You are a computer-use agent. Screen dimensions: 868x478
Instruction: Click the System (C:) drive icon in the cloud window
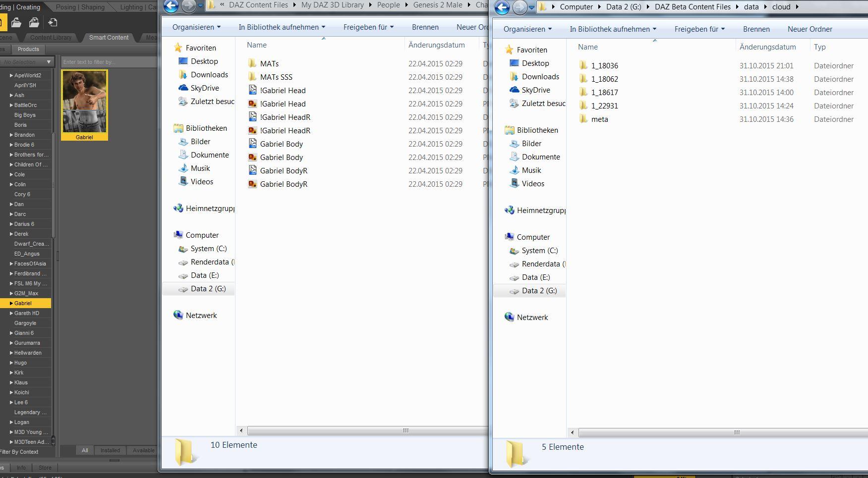pos(514,250)
